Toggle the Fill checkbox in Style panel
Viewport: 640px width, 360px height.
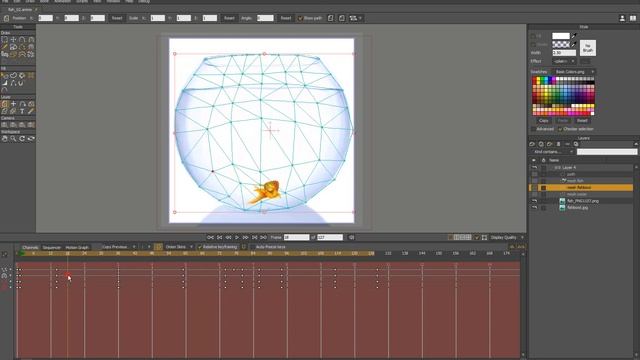(533, 36)
